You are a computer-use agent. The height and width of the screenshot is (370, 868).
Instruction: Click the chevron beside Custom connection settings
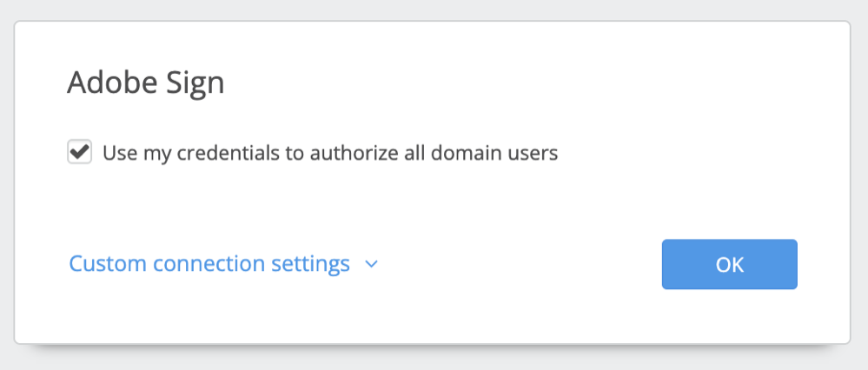click(x=372, y=264)
